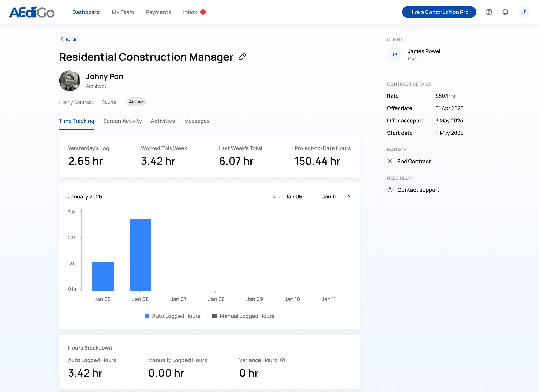
Task: Click the Jan 06 bar in chart
Action: (140, 255)
